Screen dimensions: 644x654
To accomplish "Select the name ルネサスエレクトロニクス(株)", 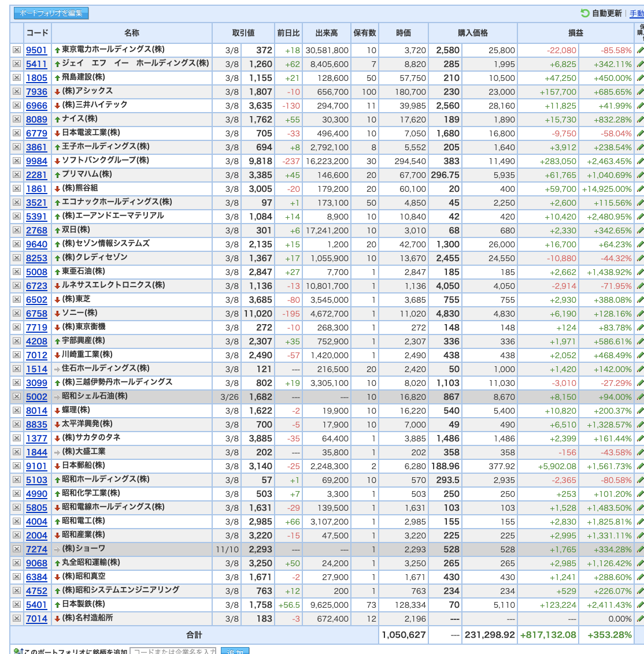I will pos(113,285).
